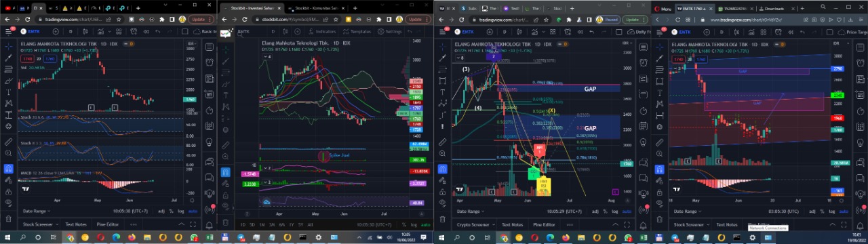Click fullscreen rectangle icon in Paused-profile TradingView window
Image resolution: width=868 pixels, height=244 pixels.
coord(618,31)
